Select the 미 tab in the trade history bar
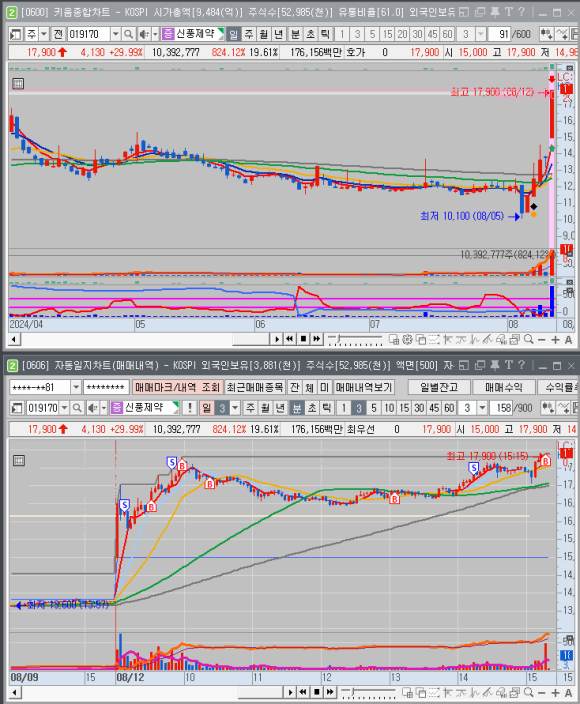This screenshot has height=704, width=580. click(325, 387)
